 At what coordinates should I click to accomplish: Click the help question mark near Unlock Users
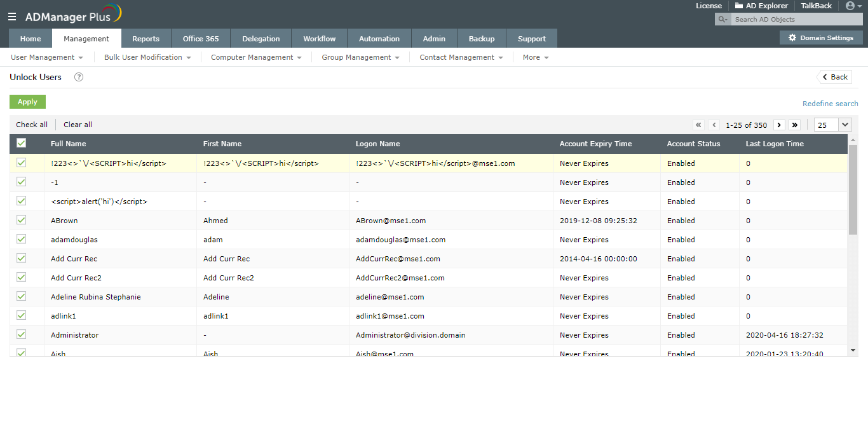pyautogui.click(x=78, y=77)
